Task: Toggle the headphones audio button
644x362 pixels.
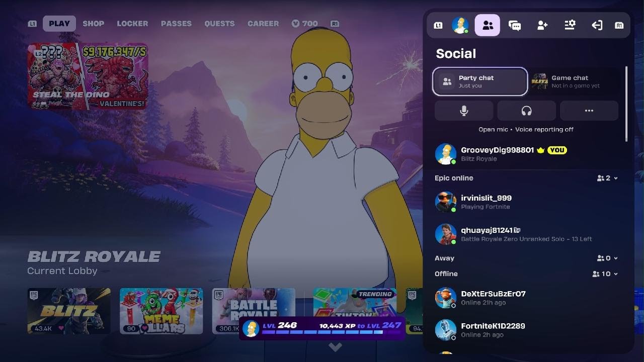Action: (526, 111)
